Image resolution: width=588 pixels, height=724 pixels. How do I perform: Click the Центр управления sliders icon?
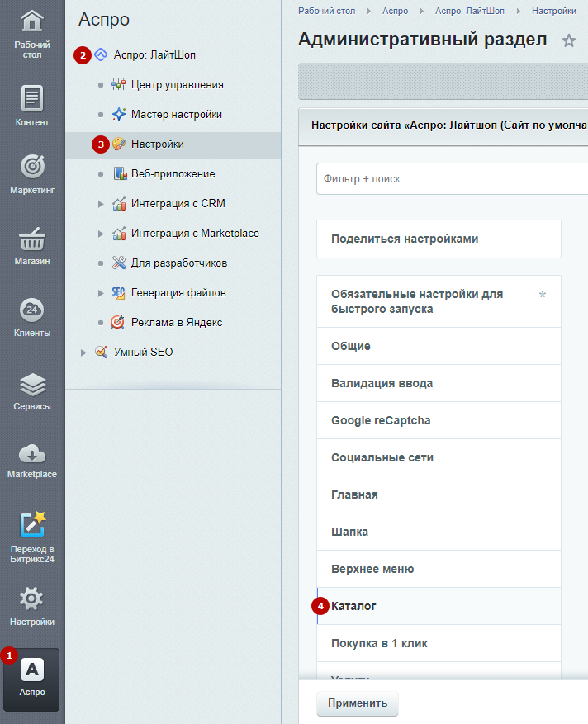[118, 84]
